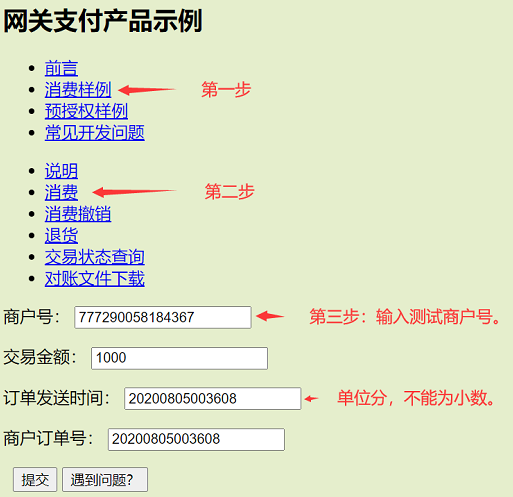Image resolution: width=513 pixels, height=497 pixels.
Task: Click the 订单发送时间 label text
Action: click(56, 398)
